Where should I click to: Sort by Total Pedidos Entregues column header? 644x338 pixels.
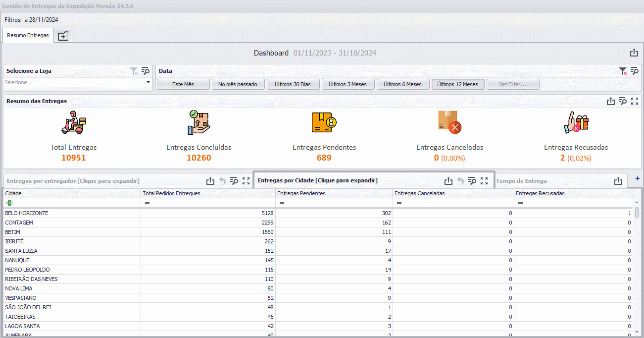[208, 193]
